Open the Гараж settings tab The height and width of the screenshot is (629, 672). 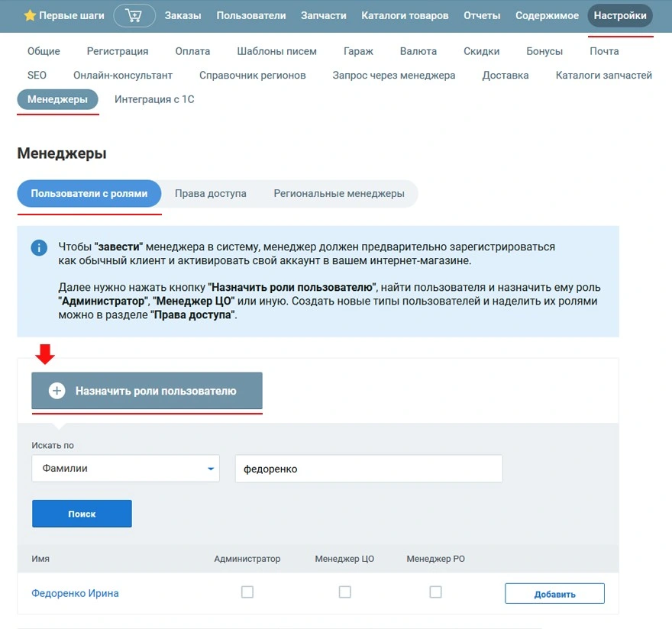coord(358,51)
